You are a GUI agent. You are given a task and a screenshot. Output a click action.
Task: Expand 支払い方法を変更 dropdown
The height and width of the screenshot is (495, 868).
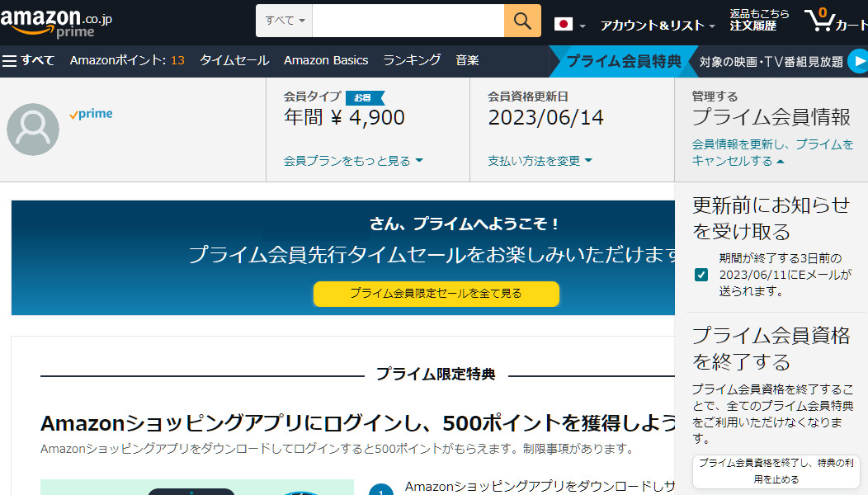click(540, 161)
